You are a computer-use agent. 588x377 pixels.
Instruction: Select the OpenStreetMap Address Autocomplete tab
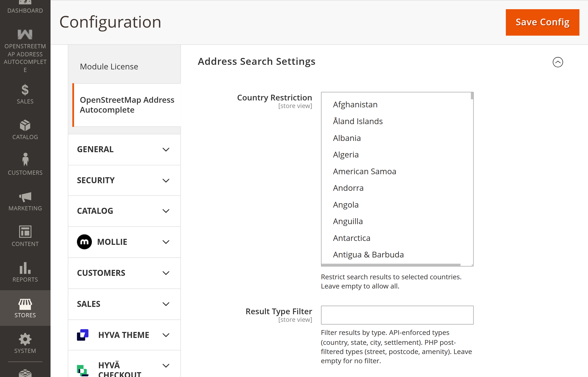[127, 105]
